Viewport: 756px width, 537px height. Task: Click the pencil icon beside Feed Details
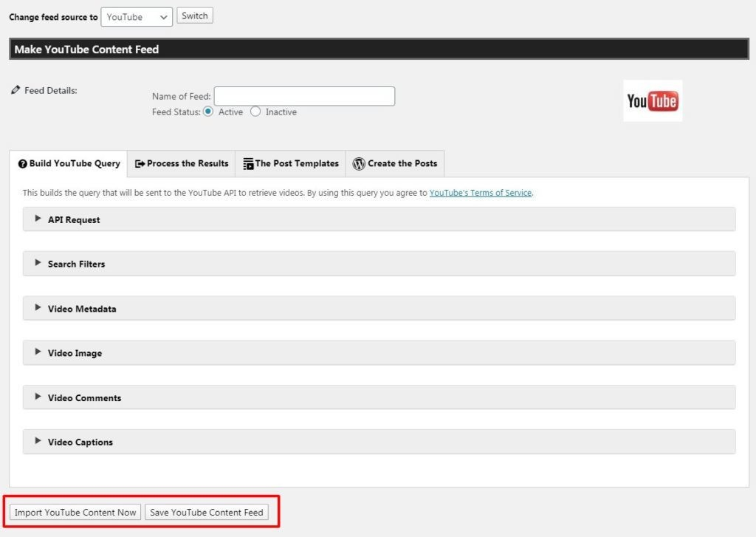(16, 90)
